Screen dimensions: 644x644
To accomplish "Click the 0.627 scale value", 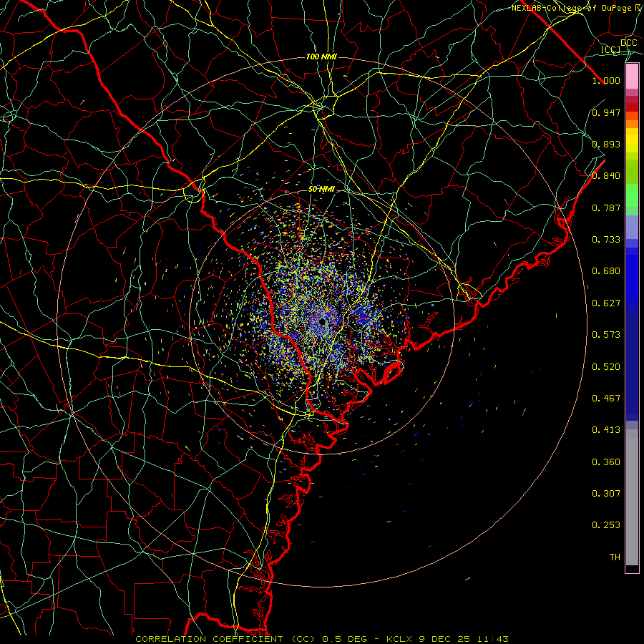I will (606, 303).
